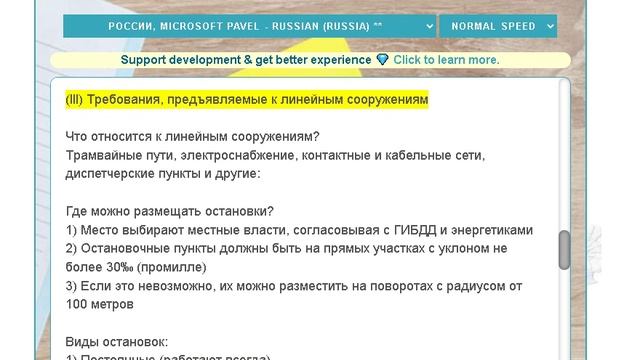Open the Normal Speed dropdown
The width and height of the screenshot is (640, 360).
[x=498, y=26]
